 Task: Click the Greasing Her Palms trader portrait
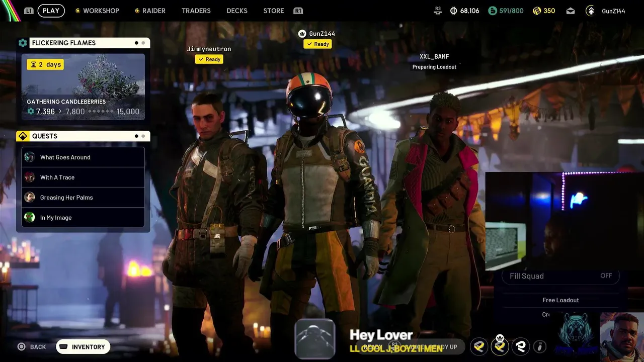point(30,198)
